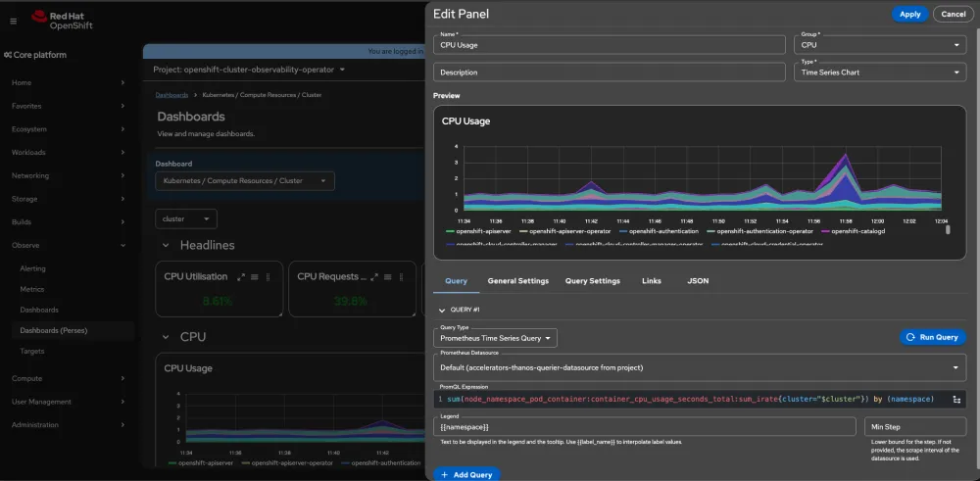Expand the CPU Requests panel fullscreen
980x481 pixels.
tap(374, 276)
